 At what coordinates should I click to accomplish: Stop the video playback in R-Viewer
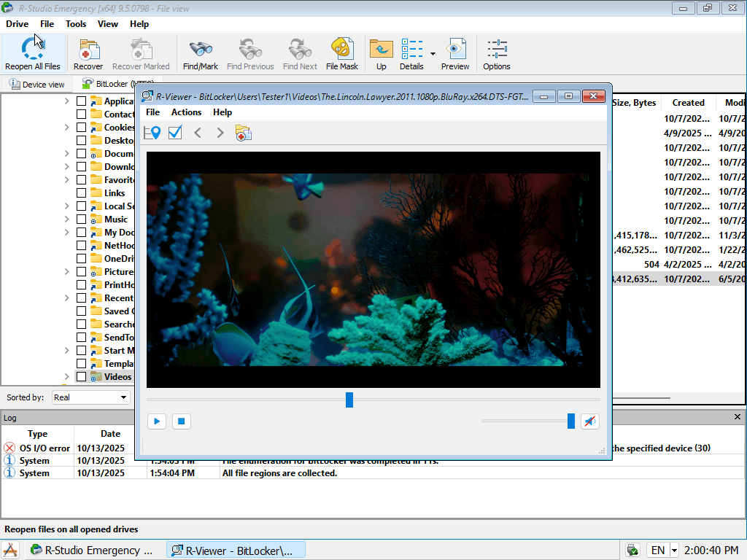pos(182,421)
